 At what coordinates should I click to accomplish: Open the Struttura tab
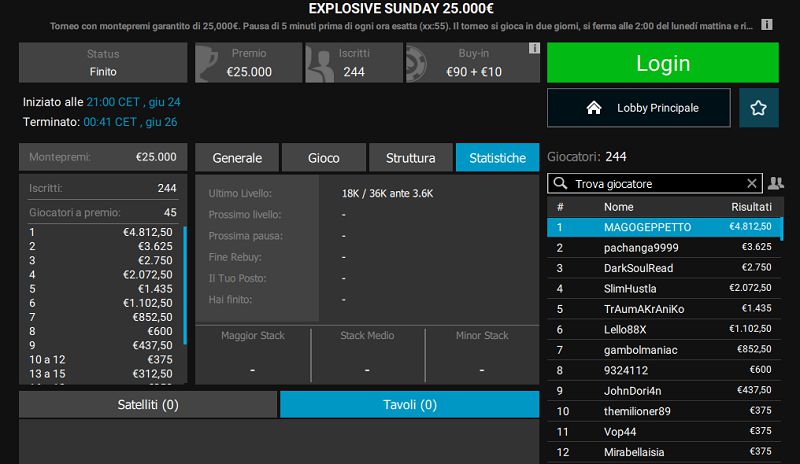point(411,158)
